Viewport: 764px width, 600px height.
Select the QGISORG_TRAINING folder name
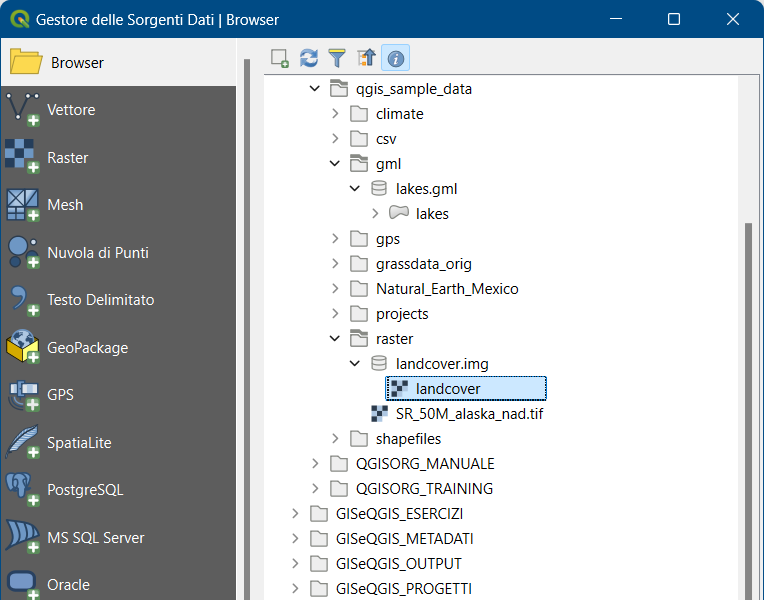tap(424, 488)
